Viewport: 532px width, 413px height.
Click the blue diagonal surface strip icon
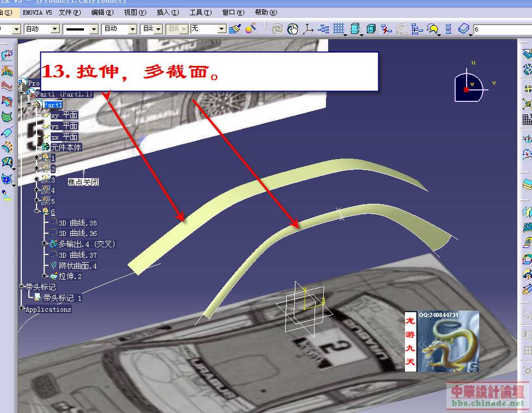tap(7, 131)
